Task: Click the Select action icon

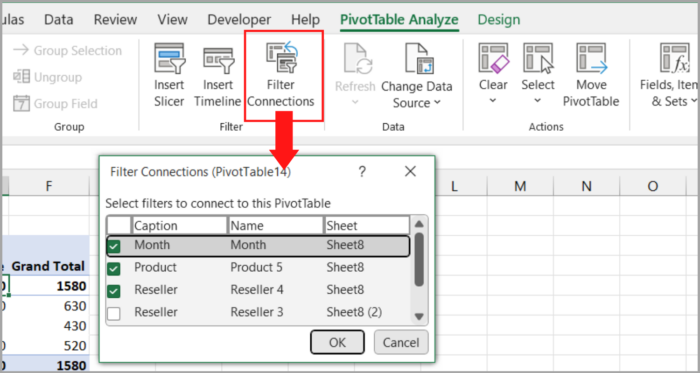Action: (538, 58)
